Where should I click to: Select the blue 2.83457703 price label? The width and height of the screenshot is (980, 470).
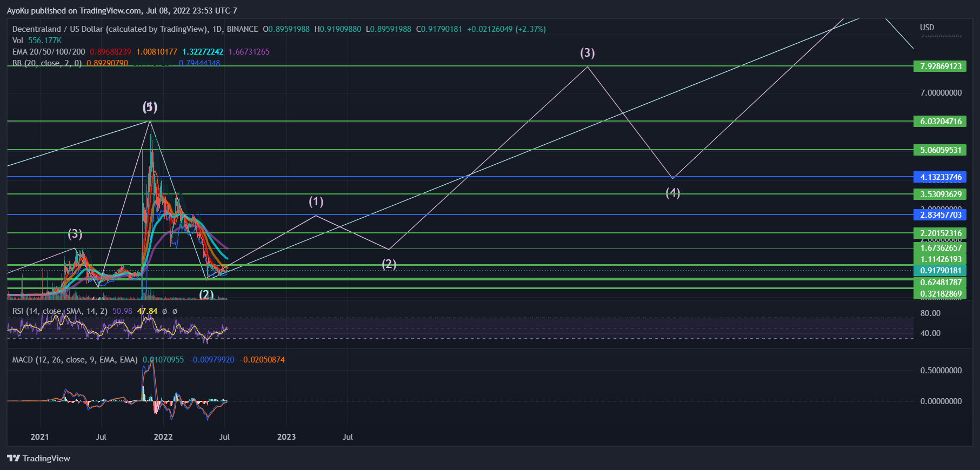941,215
